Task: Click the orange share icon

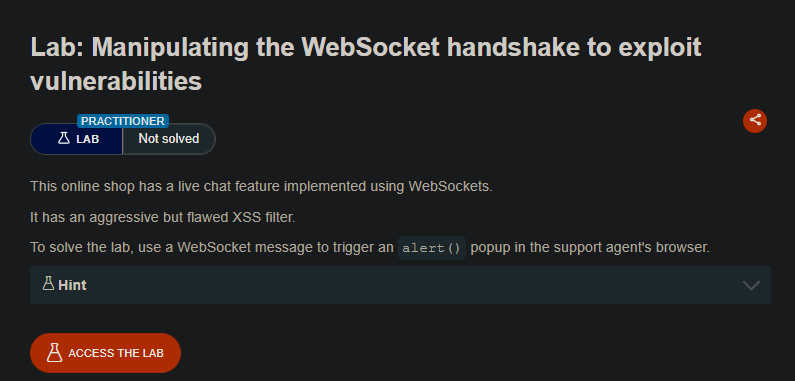Action: click(x=755, y=121)
